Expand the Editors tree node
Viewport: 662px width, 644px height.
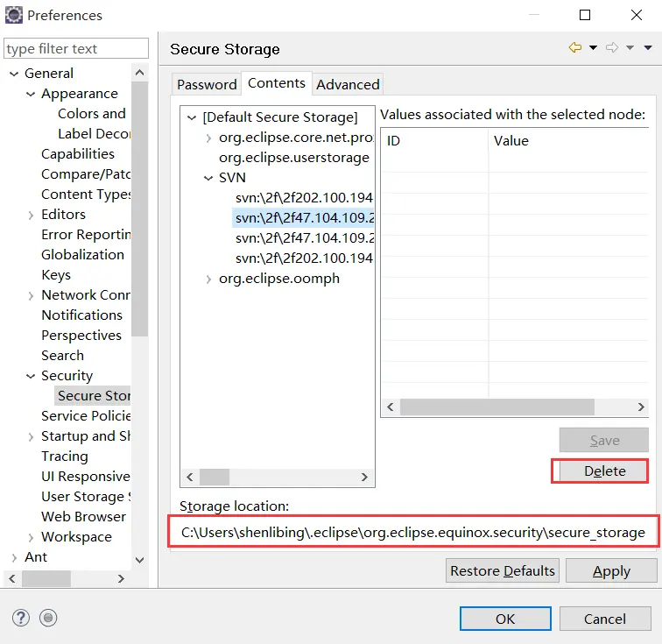[x=31, y=215]
